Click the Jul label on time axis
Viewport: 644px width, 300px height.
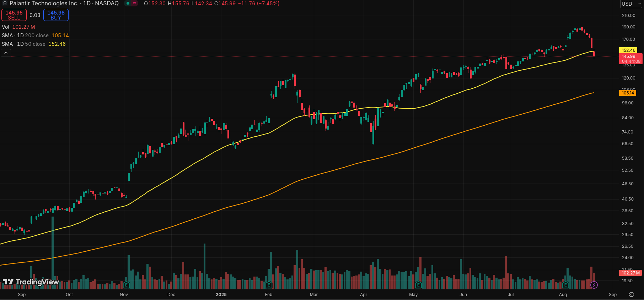coord(511,295)
